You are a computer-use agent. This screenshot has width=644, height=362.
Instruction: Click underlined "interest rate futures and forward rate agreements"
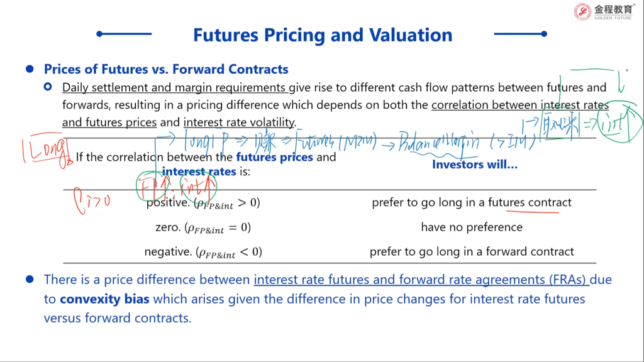click(421, 280)
